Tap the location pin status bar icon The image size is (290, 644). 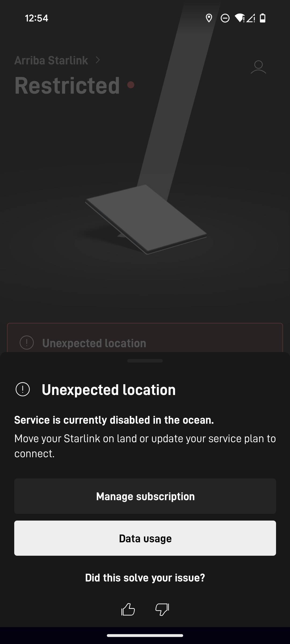(x=209, y=18)
